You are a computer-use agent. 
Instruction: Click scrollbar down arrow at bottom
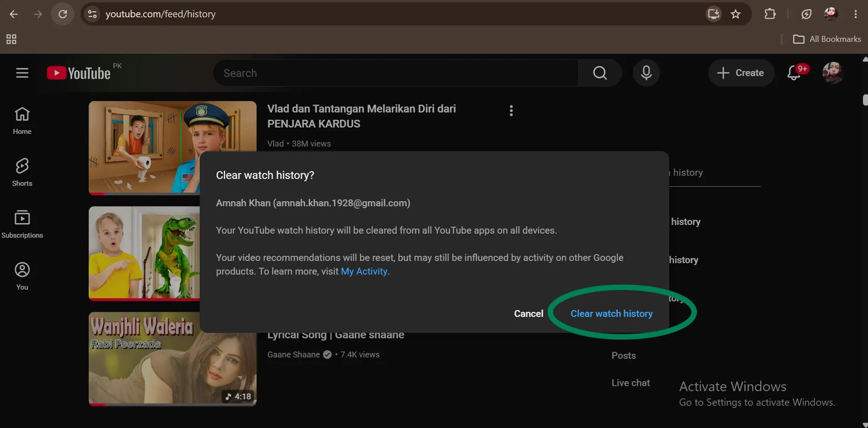tap(865, 425)
